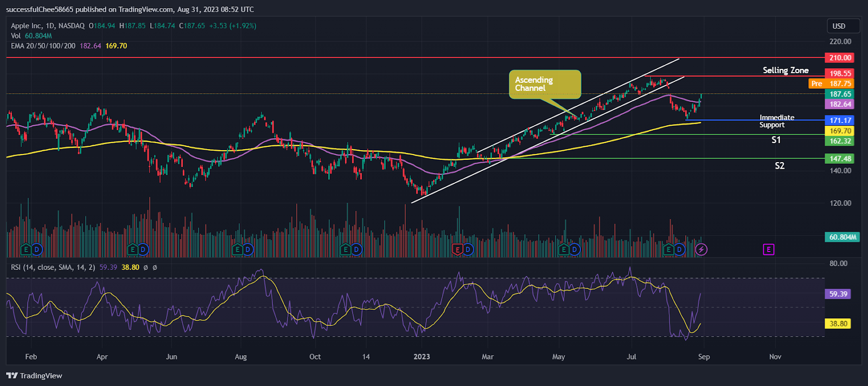Click the 140.00 price axis label
The height and width of the screenshot is (386, 868).
tap(840, 170)
